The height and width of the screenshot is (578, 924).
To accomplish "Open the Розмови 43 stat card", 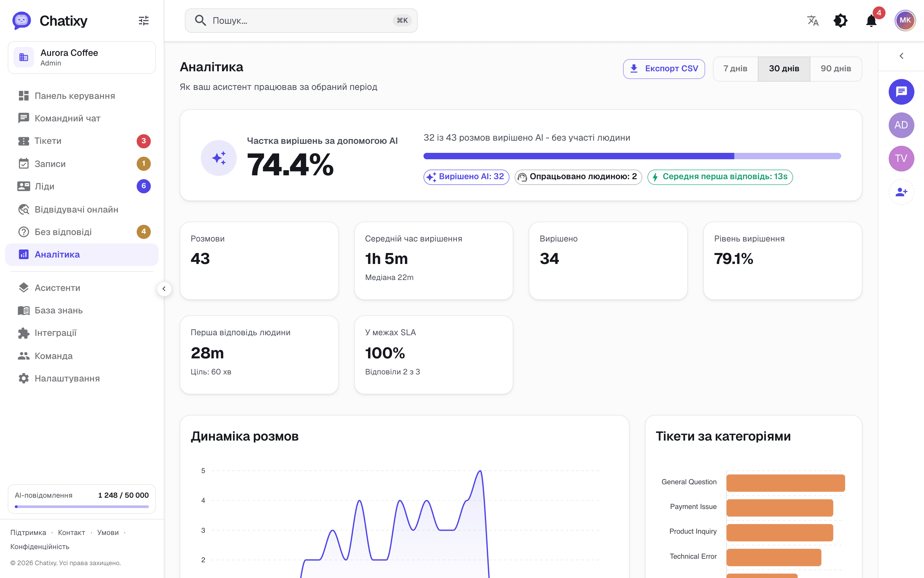I will (x=259, y=261).
